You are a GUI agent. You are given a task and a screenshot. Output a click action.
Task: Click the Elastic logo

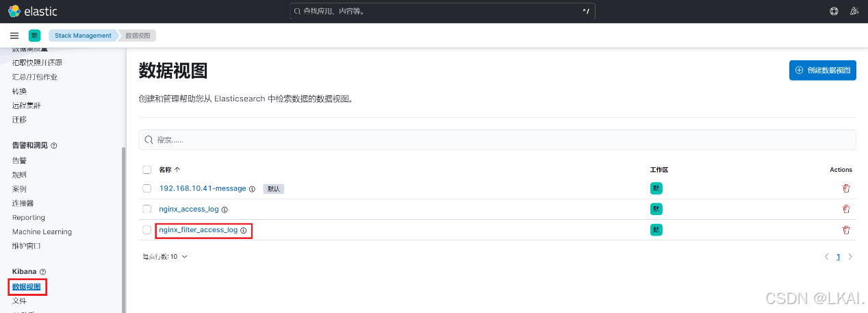(x=32, y=11)
